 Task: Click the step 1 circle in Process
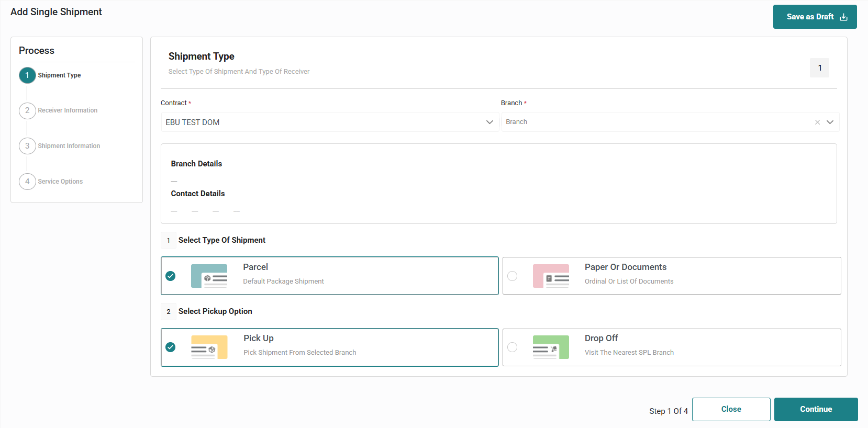point(27,75)
